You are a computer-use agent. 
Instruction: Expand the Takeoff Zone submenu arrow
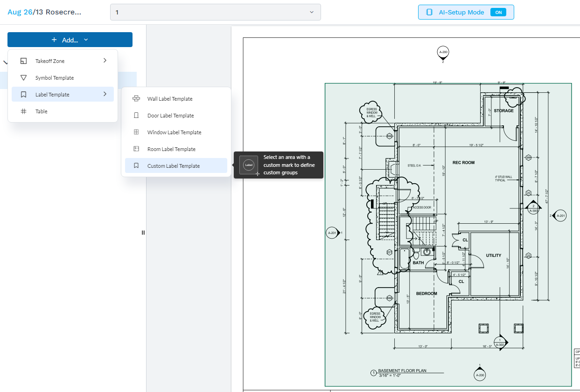(105, 61)
